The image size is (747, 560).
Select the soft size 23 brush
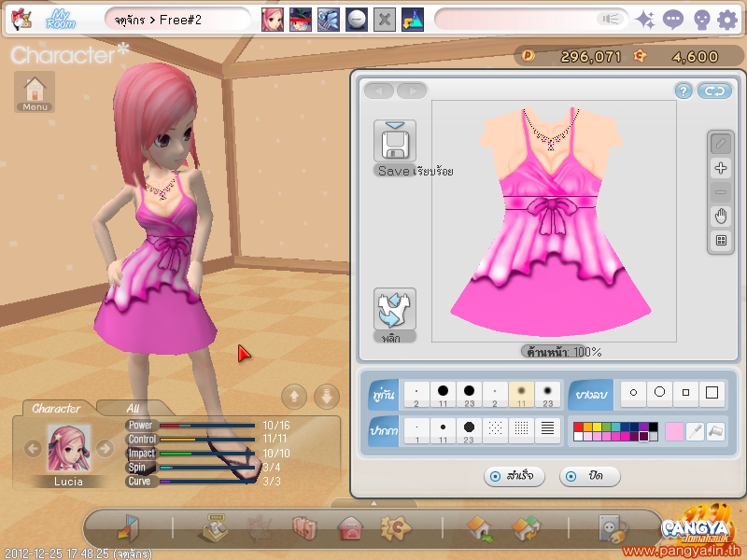548,394
